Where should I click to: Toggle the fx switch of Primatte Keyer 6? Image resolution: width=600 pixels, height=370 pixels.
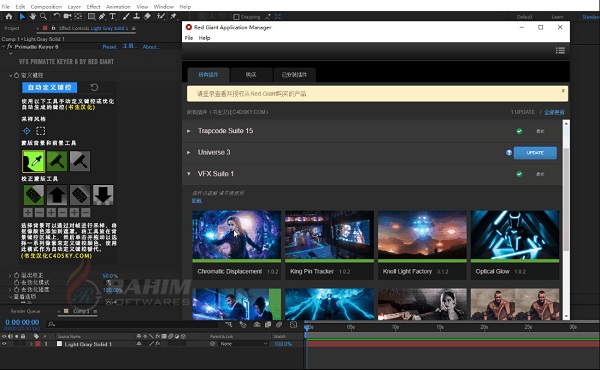pos(10,47)
